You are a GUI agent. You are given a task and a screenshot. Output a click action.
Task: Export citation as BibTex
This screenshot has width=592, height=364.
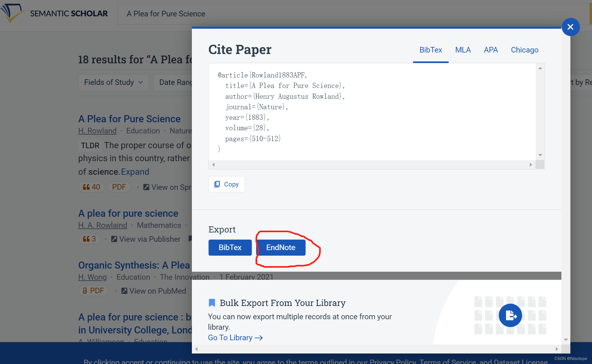(230, 248)
